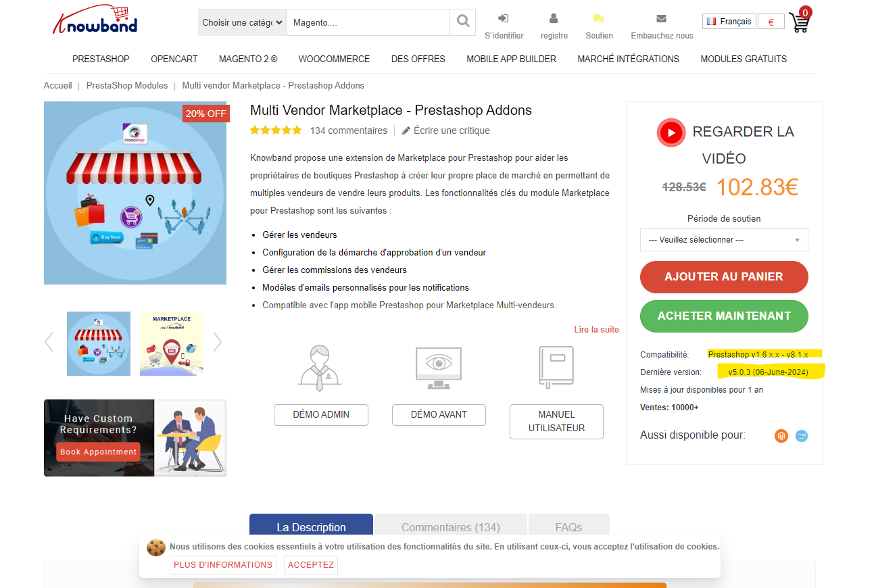Click in the Magento search field

pyautogui.click(x=368, y=22)
